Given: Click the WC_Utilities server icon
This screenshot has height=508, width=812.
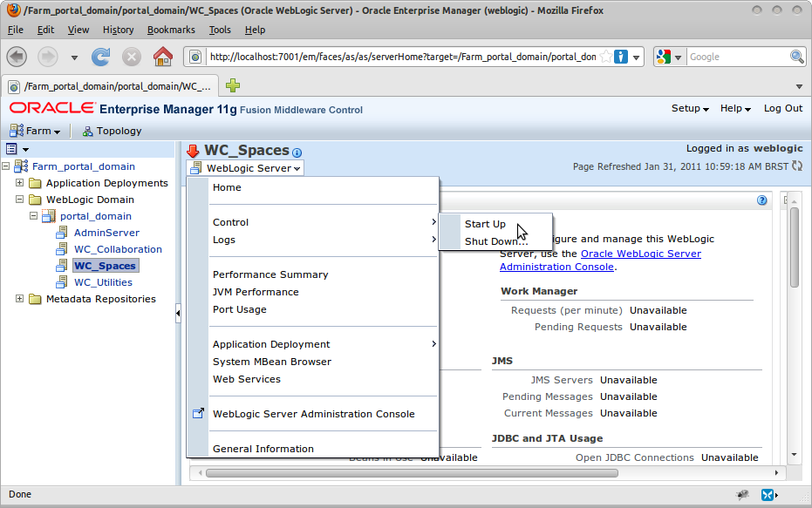Looking at the screenshot, I should 62,282.
